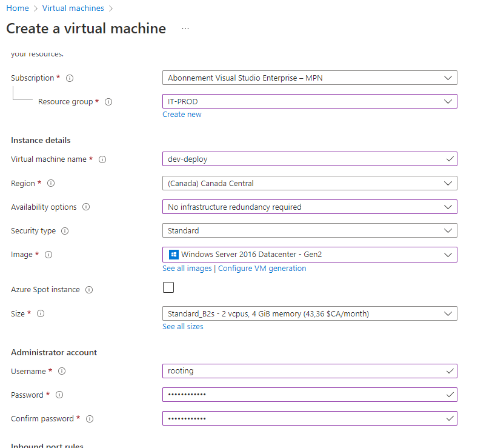Click the info icon next to Size

41,314
